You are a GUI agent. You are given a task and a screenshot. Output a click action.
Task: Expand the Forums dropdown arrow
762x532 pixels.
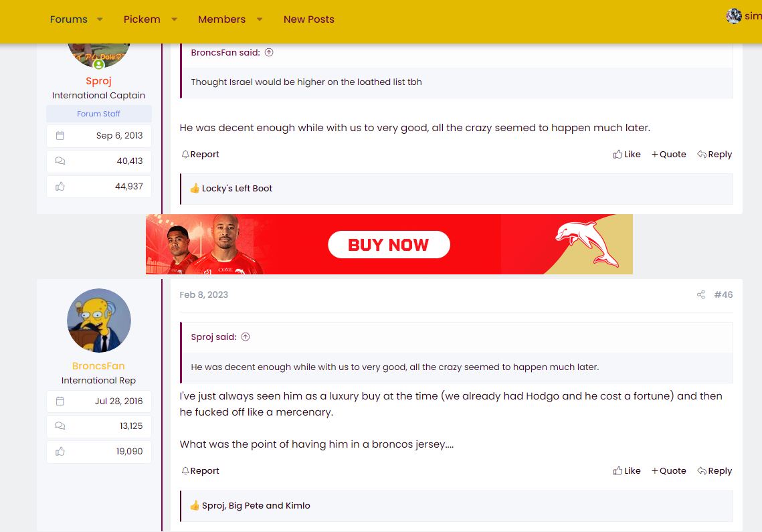tap(100, 19)
